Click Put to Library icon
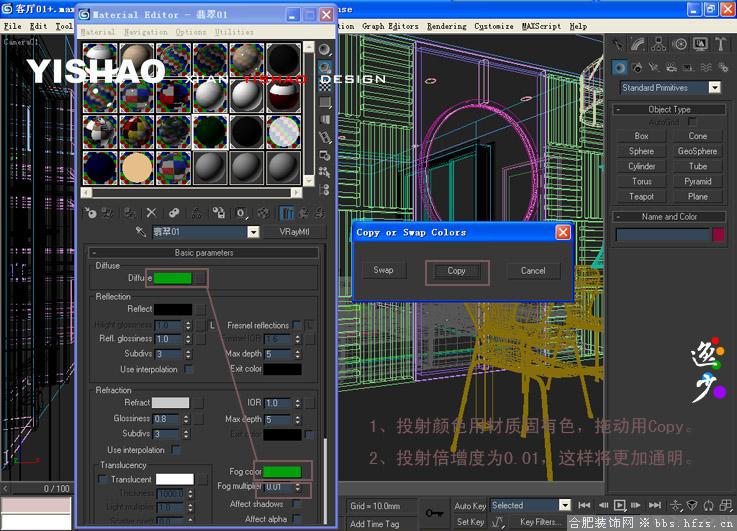The height and width of the screenshot is (531, 737). (219, 213)
